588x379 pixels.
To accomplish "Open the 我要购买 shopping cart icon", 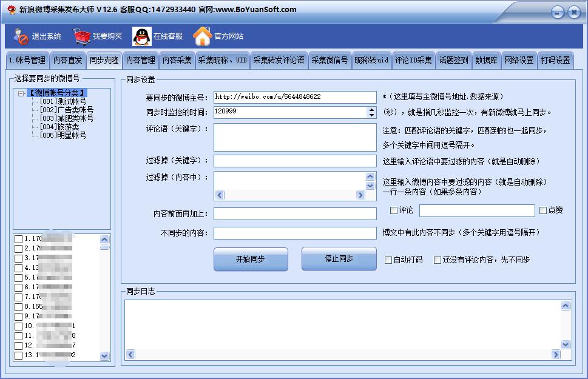I will pos(82,36).
